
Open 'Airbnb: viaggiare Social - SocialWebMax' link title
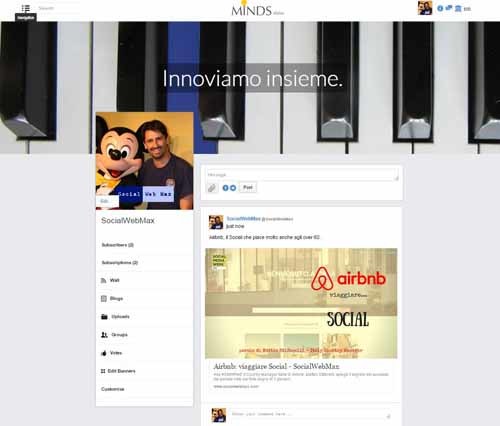(276, 366)
